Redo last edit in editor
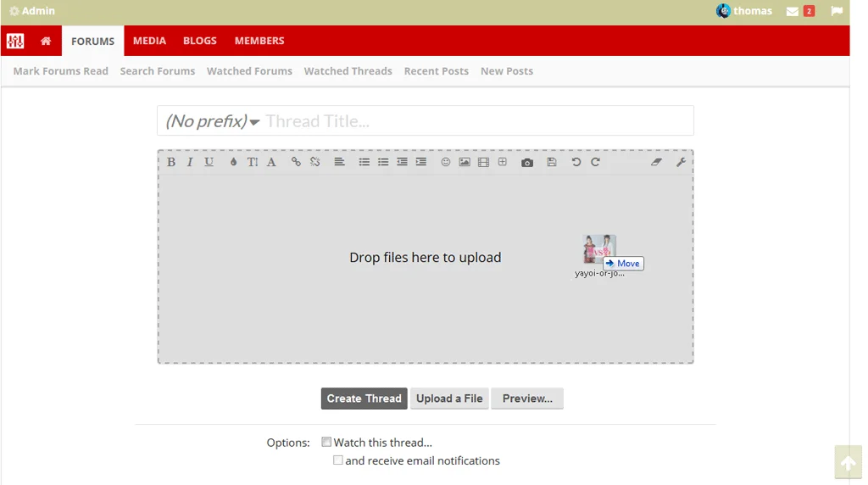868x485 pixels. (595, 162)
